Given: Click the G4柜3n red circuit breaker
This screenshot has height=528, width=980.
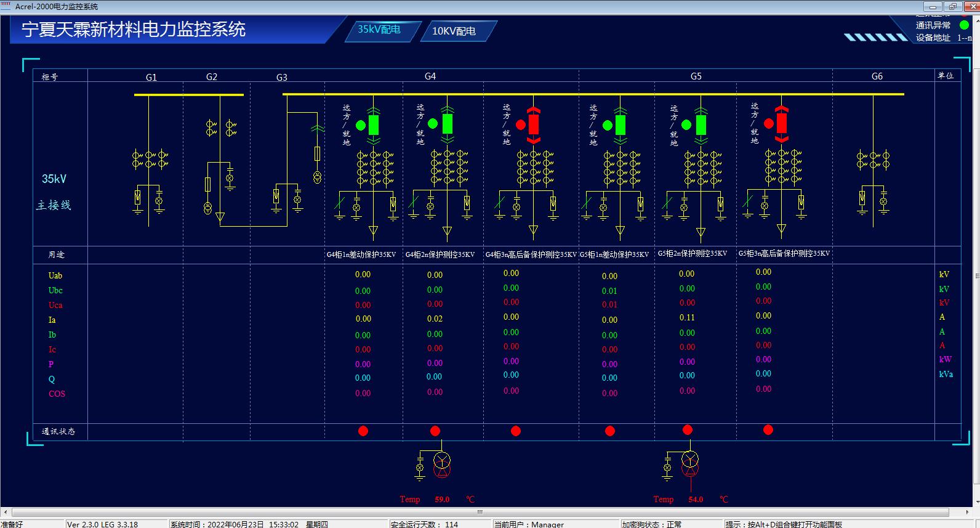Looking at the screenshot, I should (x=534, y=124).
